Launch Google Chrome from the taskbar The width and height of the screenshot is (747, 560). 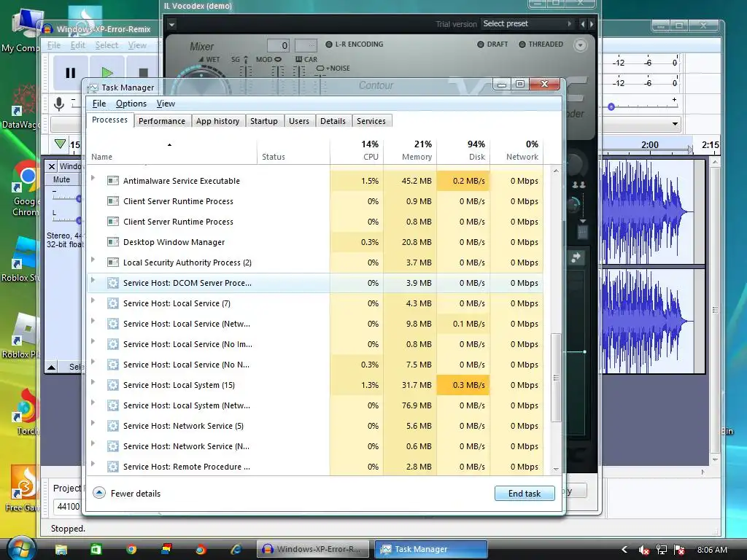pos(131,549)
